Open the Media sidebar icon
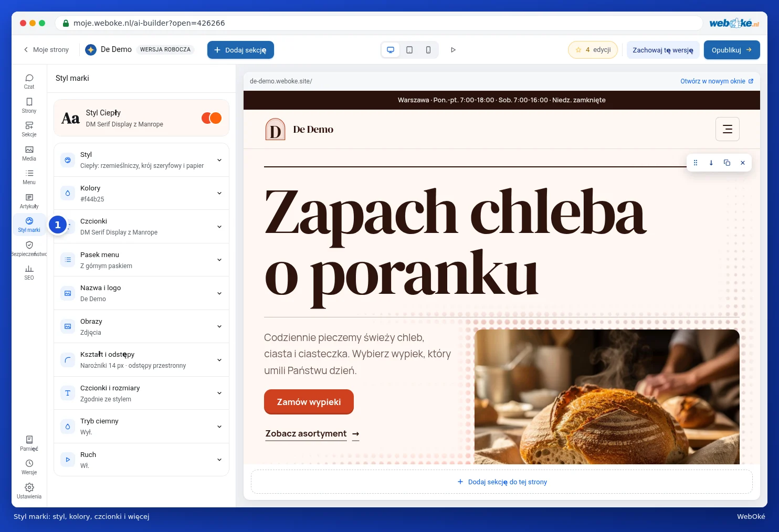 [29, 153]
